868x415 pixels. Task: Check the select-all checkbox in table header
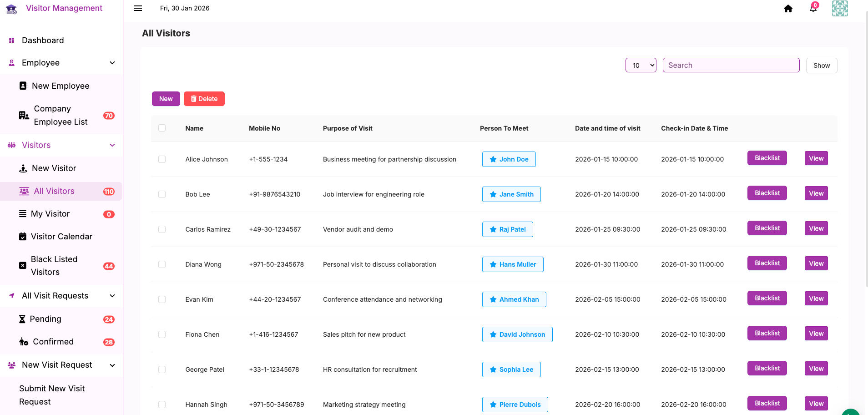(162, 128)
